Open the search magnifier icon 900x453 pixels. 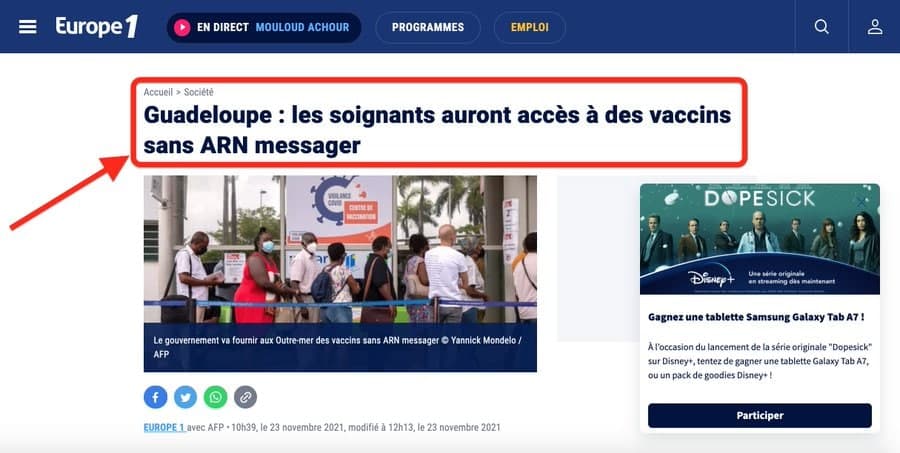click(x=821, y=27)
